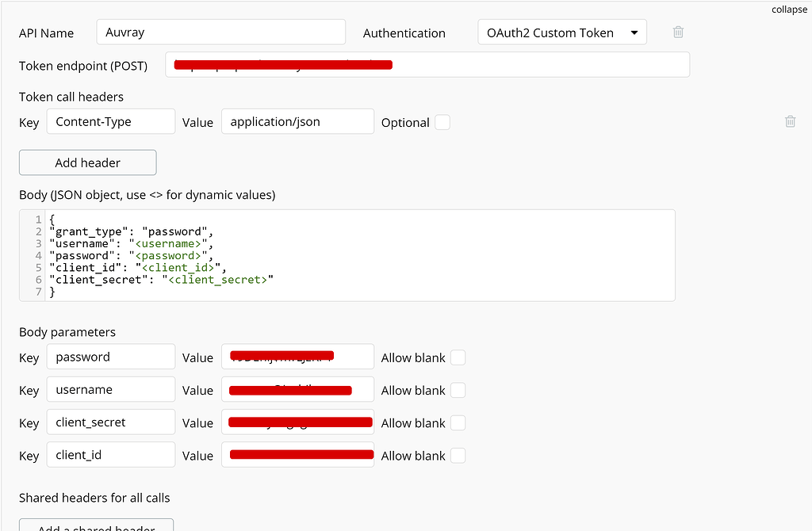Screen dimensions: 812x531
Task: Tick the Optional checkbox for Content-Type header
Action: 442,122
